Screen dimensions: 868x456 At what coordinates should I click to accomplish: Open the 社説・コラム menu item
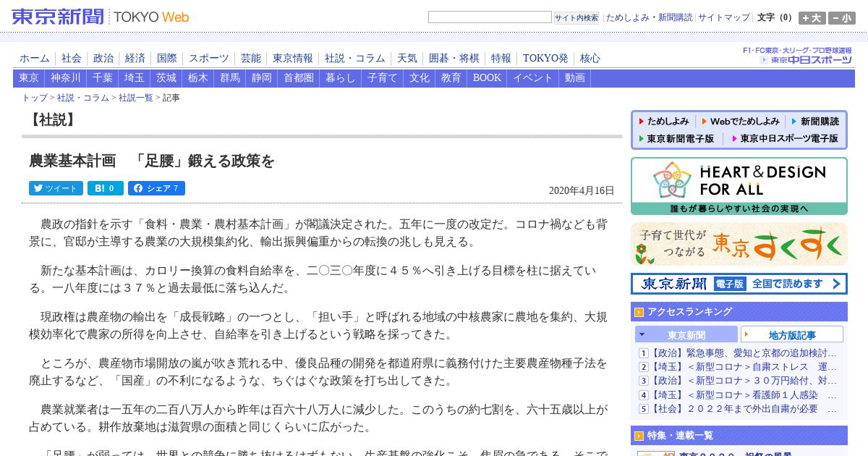click(355, 59)
